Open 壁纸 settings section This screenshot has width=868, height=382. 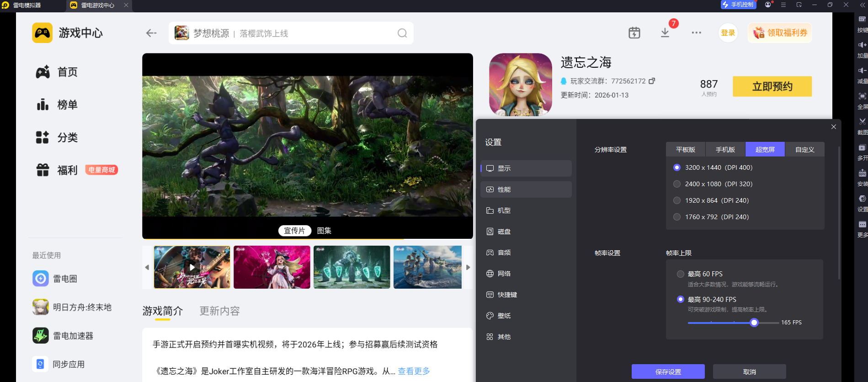(526, 316)
